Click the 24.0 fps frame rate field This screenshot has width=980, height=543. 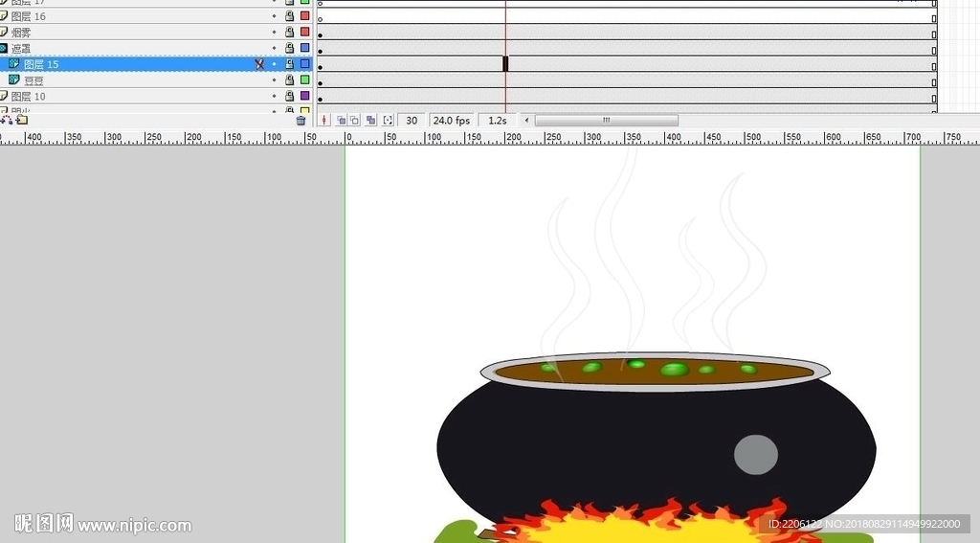452,120
